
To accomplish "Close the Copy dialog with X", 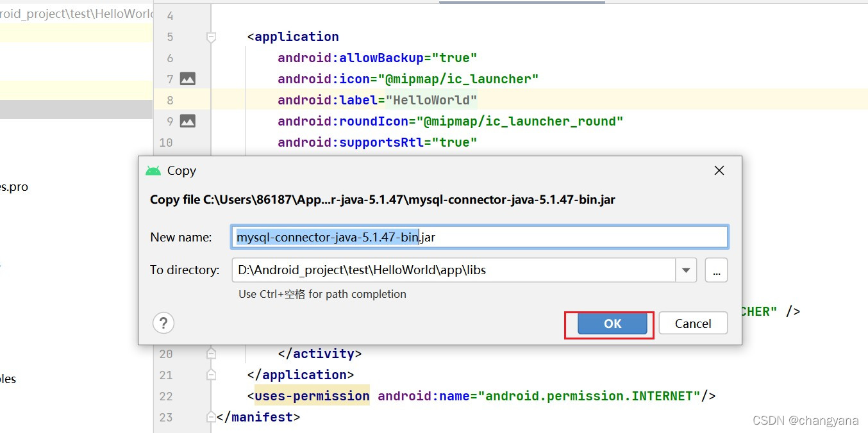I will 719,170.
